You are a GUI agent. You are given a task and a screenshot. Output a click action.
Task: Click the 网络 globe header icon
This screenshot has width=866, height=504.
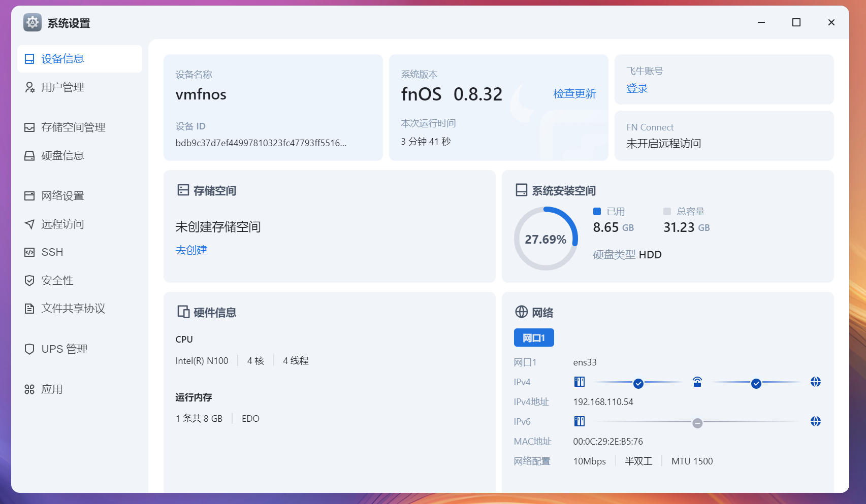pyautogui.click(x=521, y=312)
